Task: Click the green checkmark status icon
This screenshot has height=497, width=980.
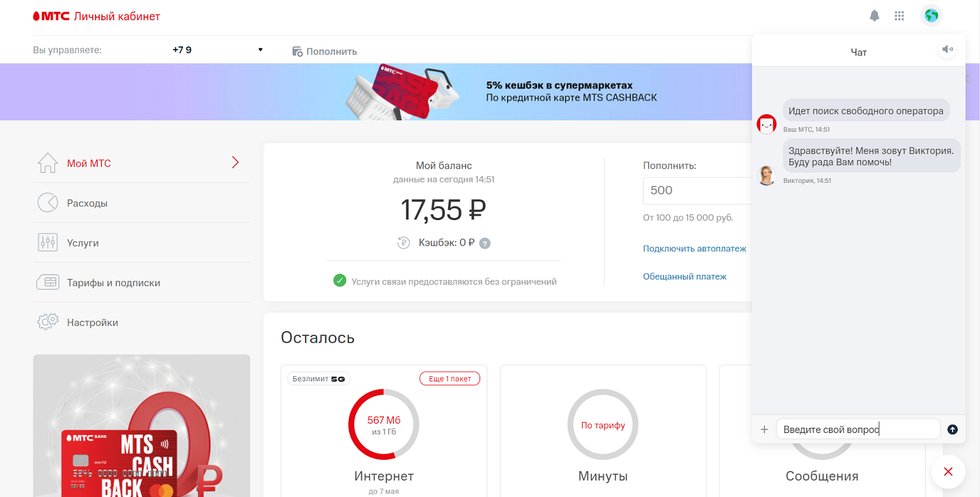Action: pos(340,281)
